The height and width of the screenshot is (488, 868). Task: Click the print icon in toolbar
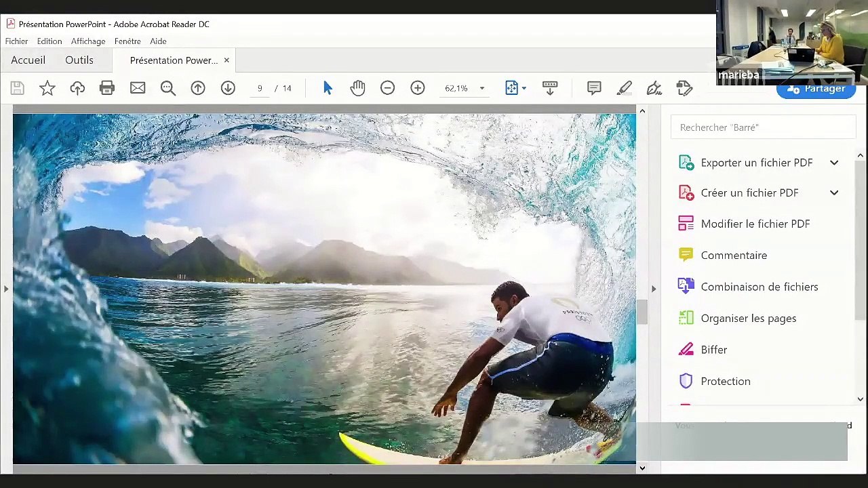pyautogui.click(x=107, y=88)
